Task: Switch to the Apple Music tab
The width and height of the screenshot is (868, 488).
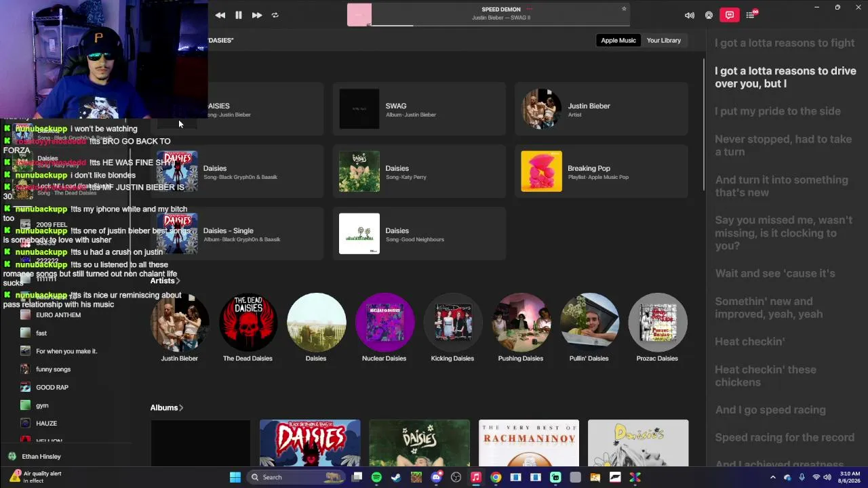Action: point(618,40)
